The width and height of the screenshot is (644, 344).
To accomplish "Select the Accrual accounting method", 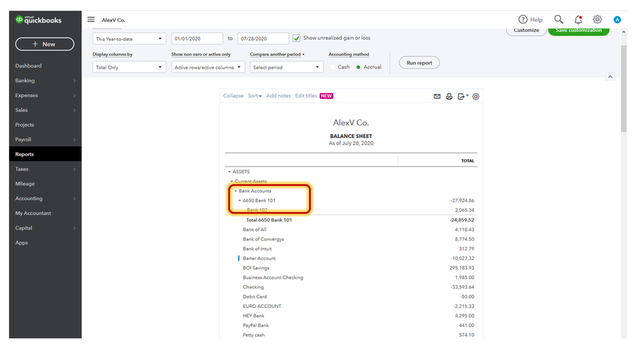I will 359,67.
